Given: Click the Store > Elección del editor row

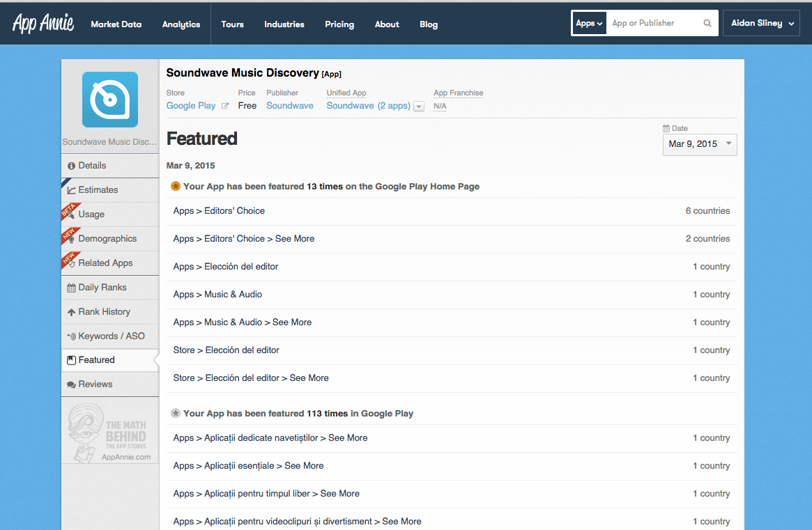Looking at the screenshot, I should coord(452,350).
